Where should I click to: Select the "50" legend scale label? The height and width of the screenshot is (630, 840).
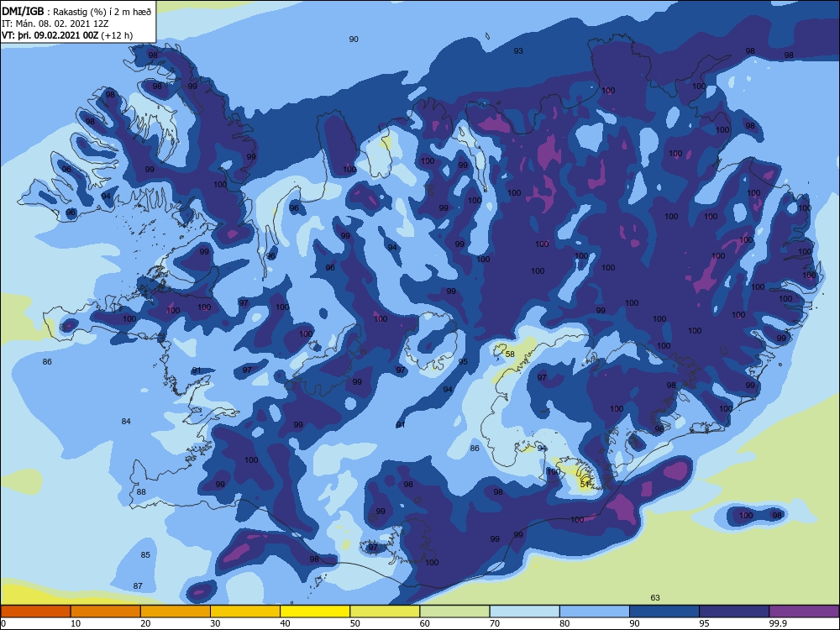pyautogui.click(x=354, y=623)
